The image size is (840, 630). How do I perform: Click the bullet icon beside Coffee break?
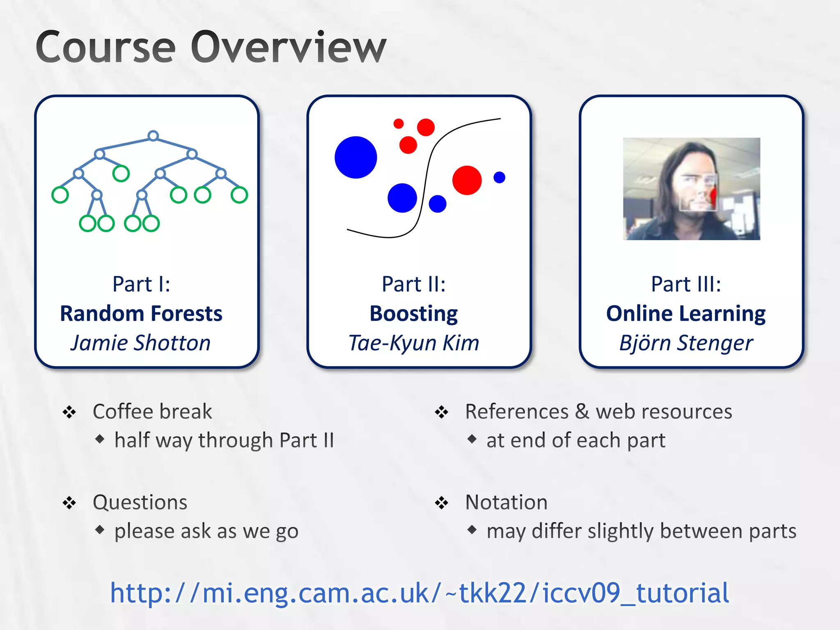(69, 412)
